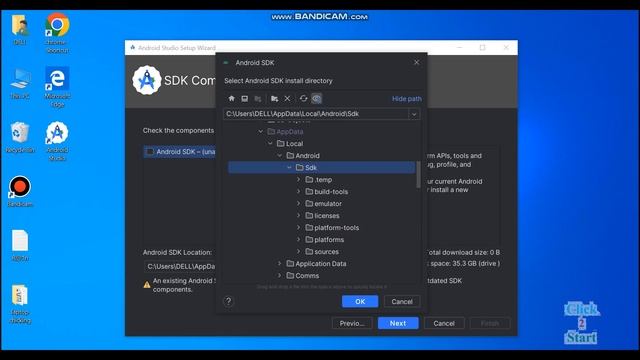Click Previous in the Setup Wizard
The image size is (640, 360).
(x=352, y=323)
